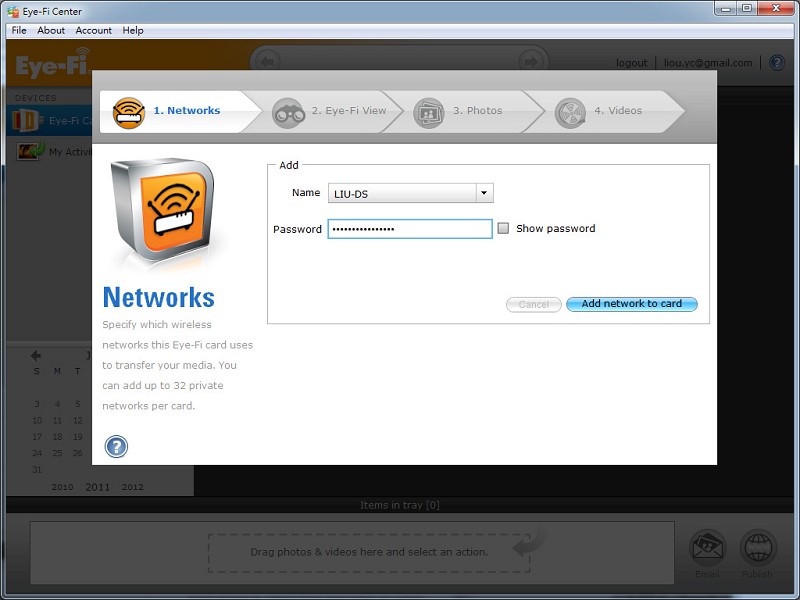
Task: Open the File menu
Action: [19, 30]
